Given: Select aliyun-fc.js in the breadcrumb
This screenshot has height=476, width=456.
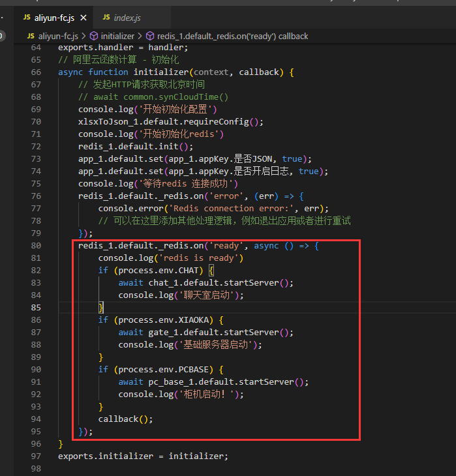Looking at the screenshot, I should [58, 37].
